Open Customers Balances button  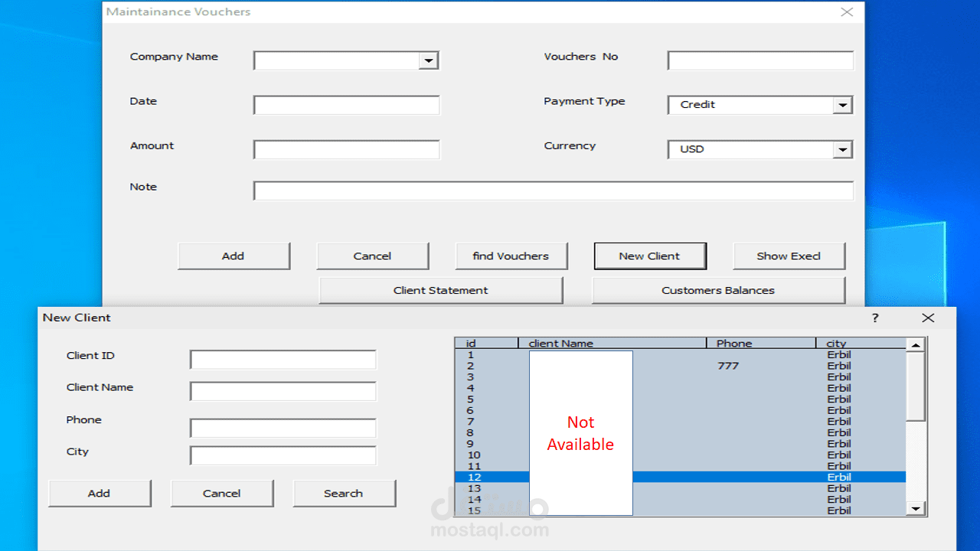[x=718, y=291]
